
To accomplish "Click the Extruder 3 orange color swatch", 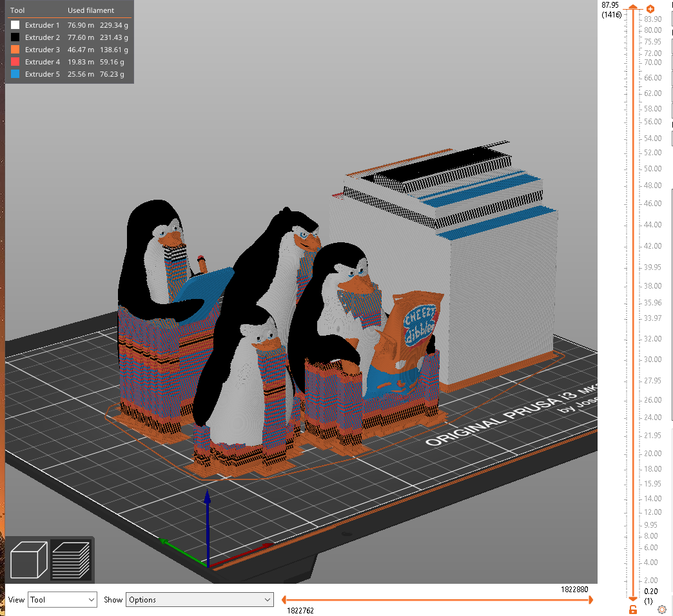I will click(x=15, y=50).
